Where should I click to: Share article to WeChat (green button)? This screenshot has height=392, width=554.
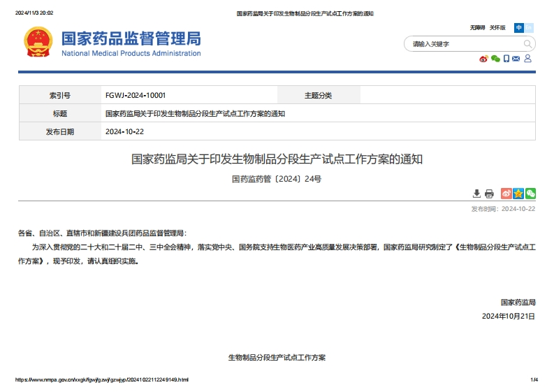pos(530,194)
